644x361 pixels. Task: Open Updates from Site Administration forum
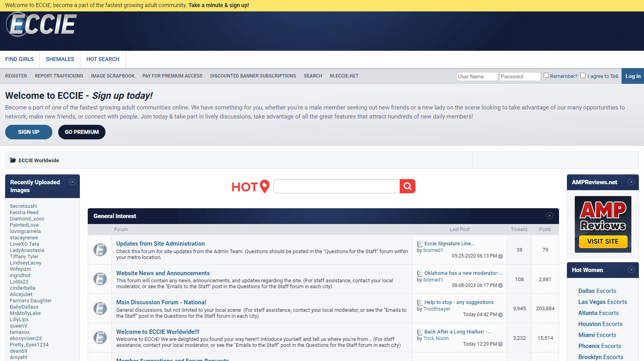(161, 244)
